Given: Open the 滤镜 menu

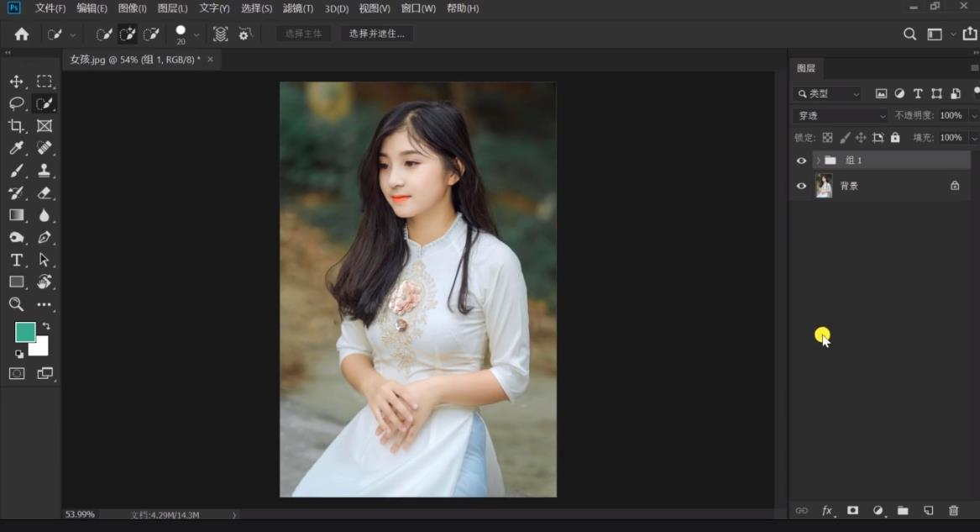Looking at the screenshot, I should pyautogui.click(x=298, y=8).
